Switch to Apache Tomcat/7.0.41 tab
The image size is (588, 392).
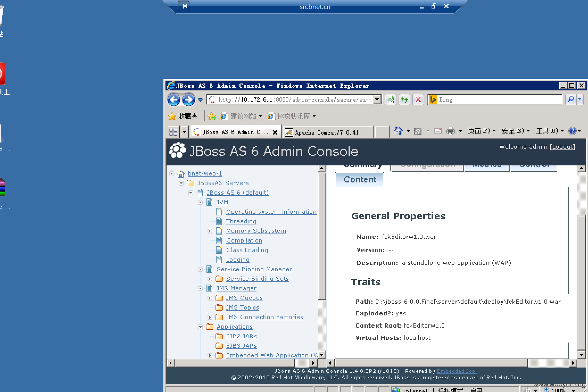[328, 132]
